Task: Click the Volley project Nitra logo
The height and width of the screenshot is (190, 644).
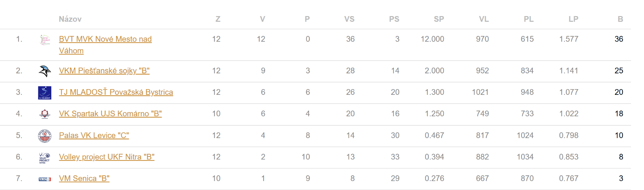Action: [45, 157]
